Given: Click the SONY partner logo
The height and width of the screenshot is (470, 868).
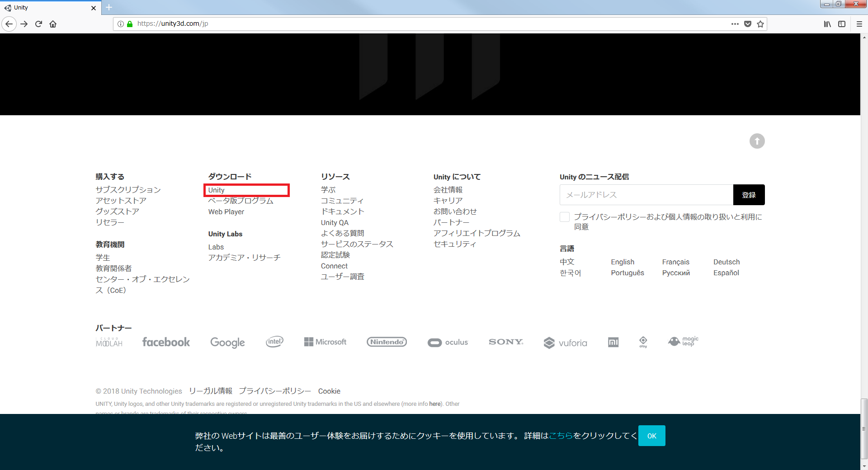Looking at the screenshot, I should click(x=506, y=342).
